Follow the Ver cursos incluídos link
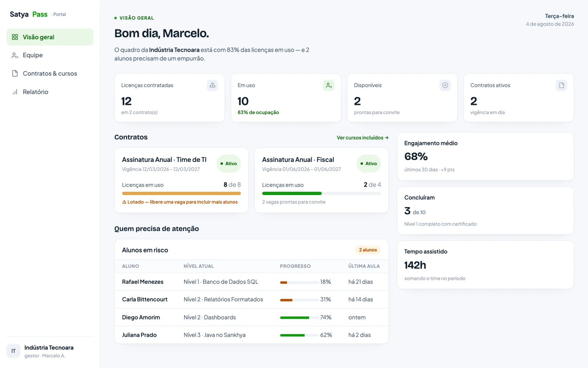Viewport: 588px width, 368px height. click(363, 138)
